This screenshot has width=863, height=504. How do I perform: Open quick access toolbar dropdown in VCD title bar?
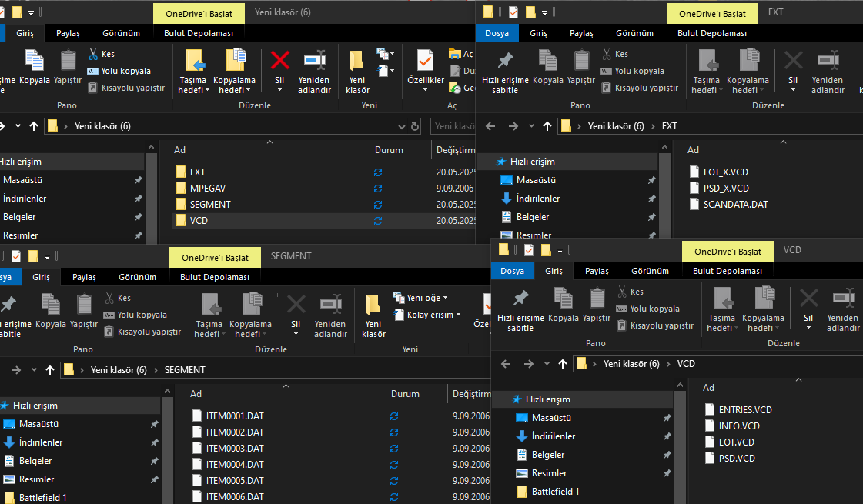560,250
